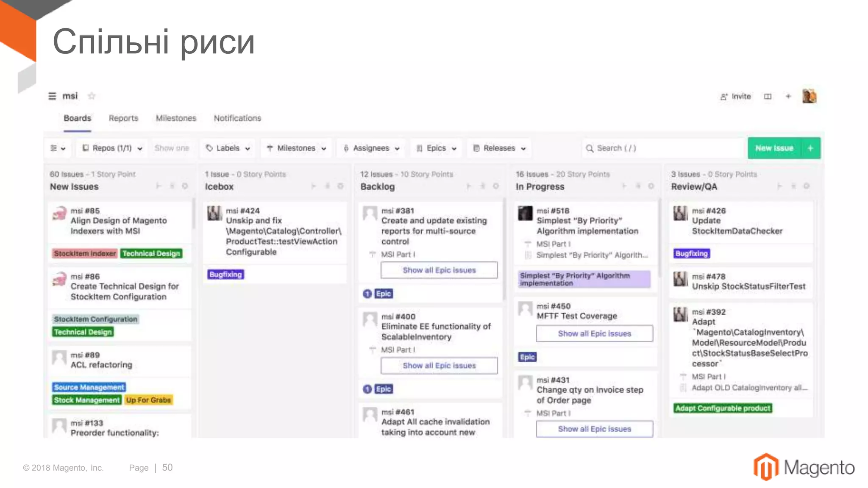Expand the Assignees filter dropdown
The width and height of the screenshot is (868, 488).
[x=371, y=148]
